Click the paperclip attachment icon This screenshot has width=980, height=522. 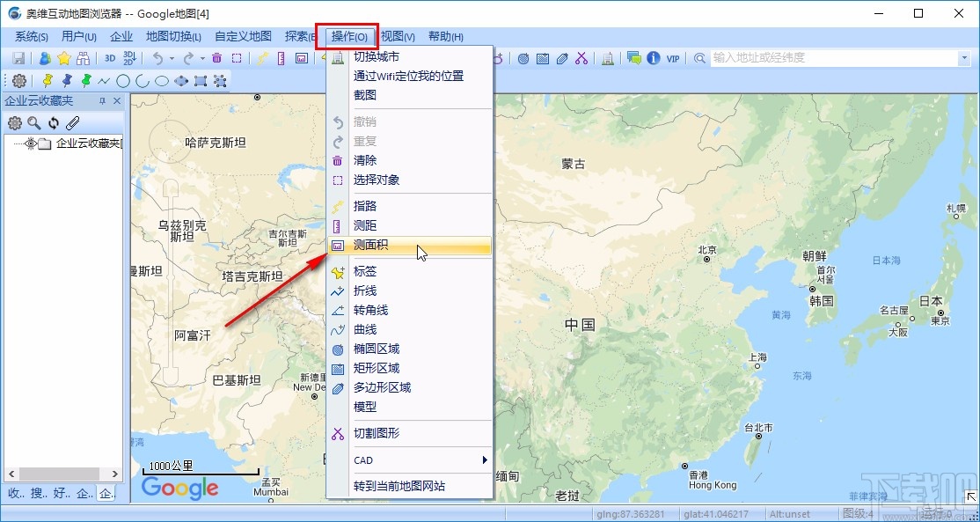[73, 123]
